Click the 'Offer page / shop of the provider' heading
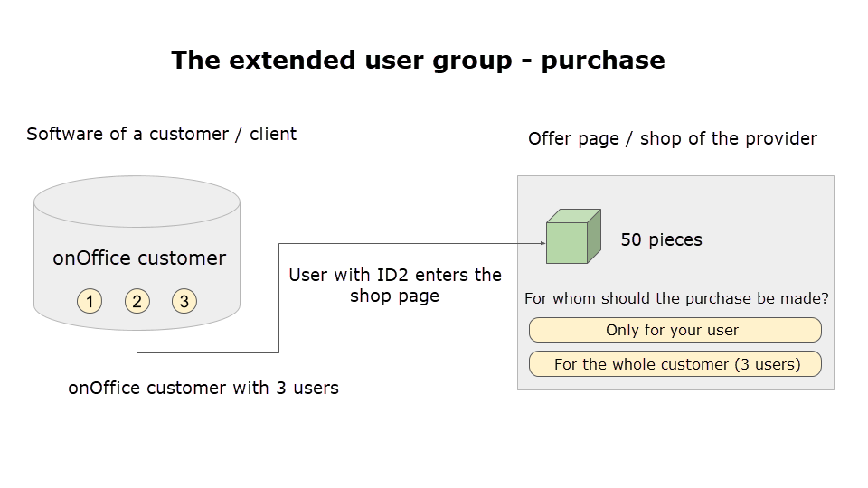 672,138
